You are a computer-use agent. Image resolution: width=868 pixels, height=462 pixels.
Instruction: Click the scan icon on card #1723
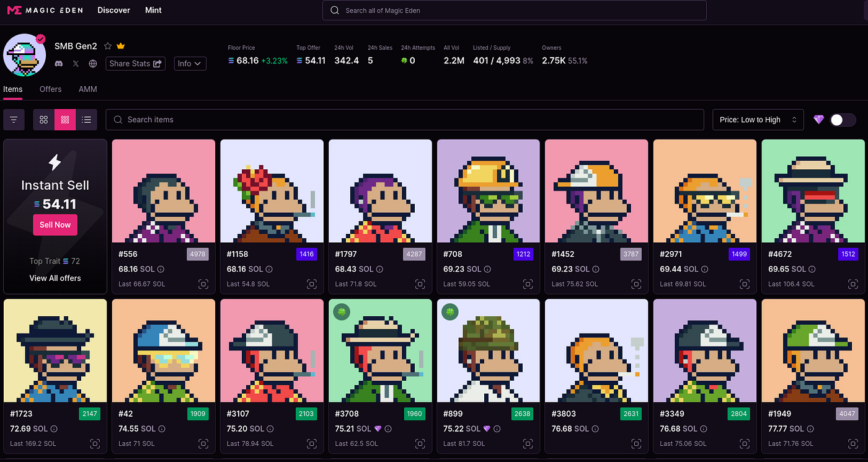pyautogui.click(x=95, y=444)
